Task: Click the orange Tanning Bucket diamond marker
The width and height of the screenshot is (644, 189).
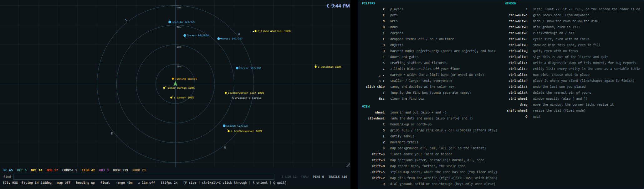Action: pos(173,79)
